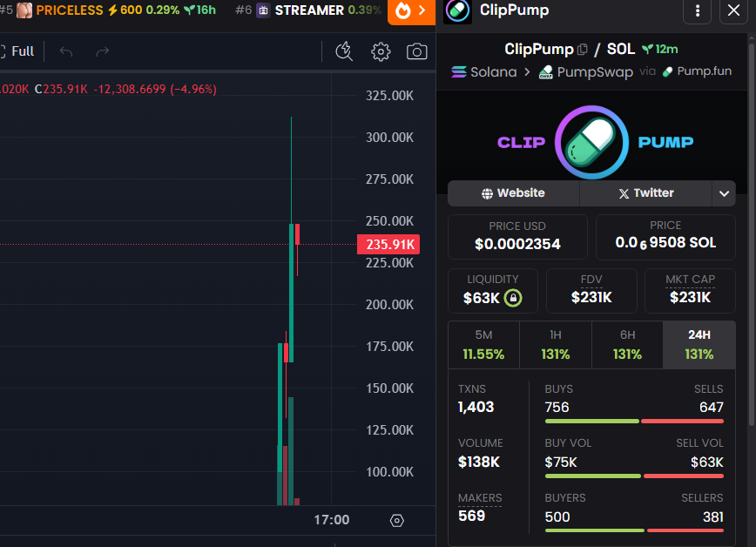Click the right panel vertical scrollbar
Viewport: 756px width, 547px height.
pos(751,234)
